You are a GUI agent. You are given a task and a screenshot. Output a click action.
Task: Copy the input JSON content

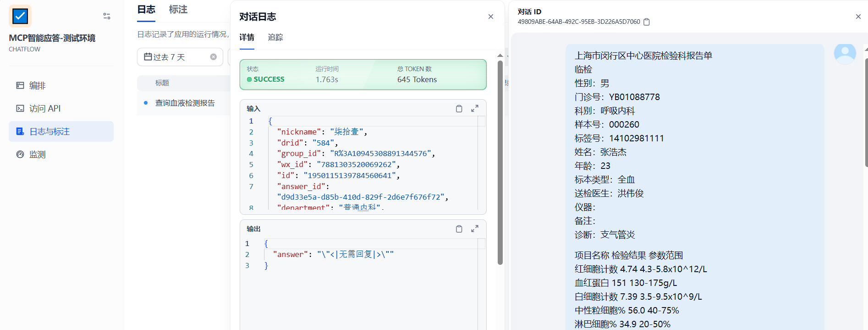pyautogui.click(x=459, y=109)
